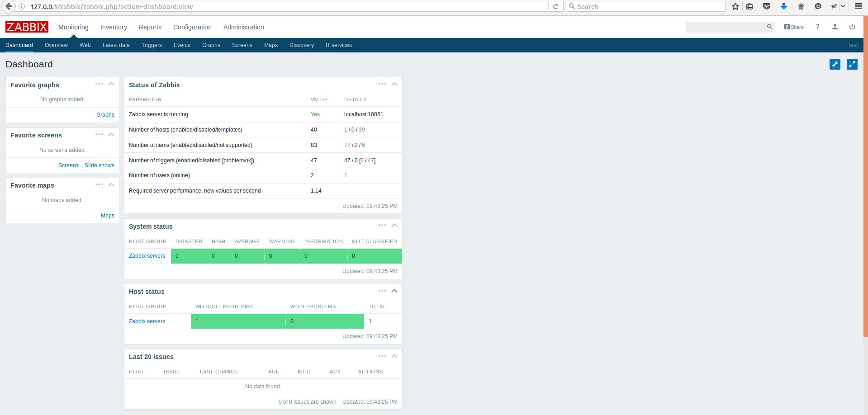This screenshot has width=868, height=415.
Task: Open the Reports main menu
Action: 150,27
